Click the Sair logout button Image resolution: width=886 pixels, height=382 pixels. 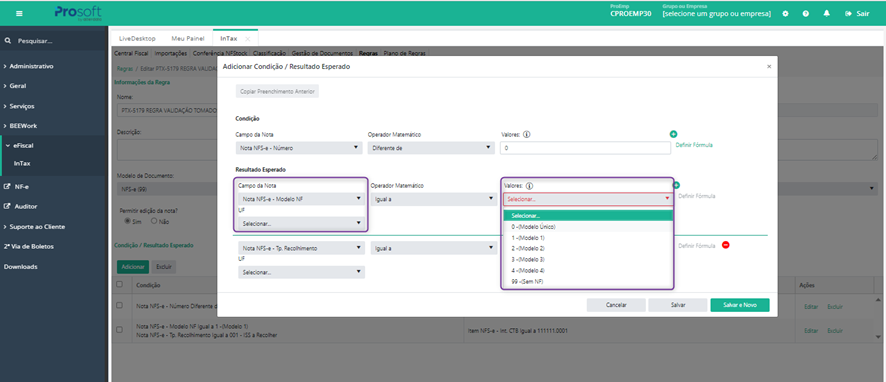(x=857, y=14)
